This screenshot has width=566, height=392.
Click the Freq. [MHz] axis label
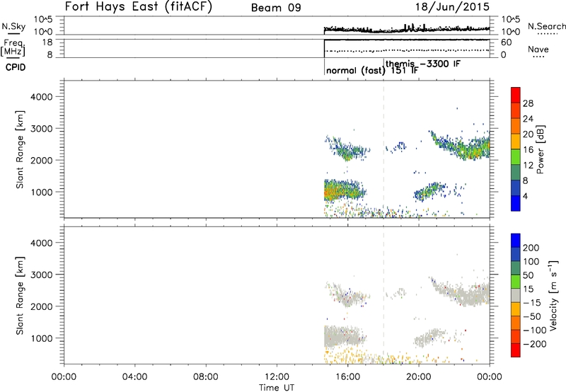[x=13, y=47]
